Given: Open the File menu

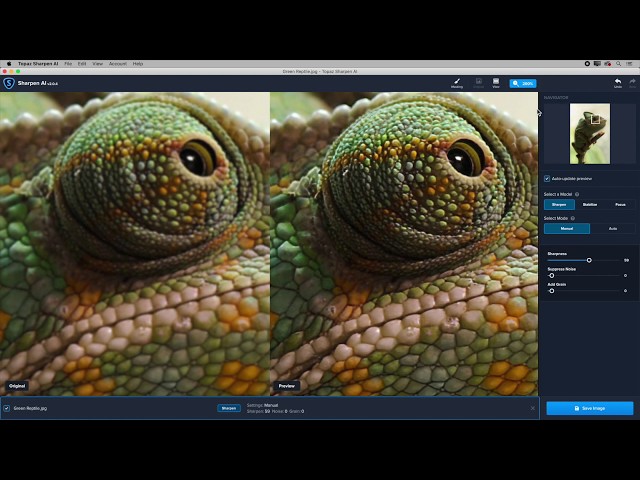Looking at the screenshot, I should (68, 63).
